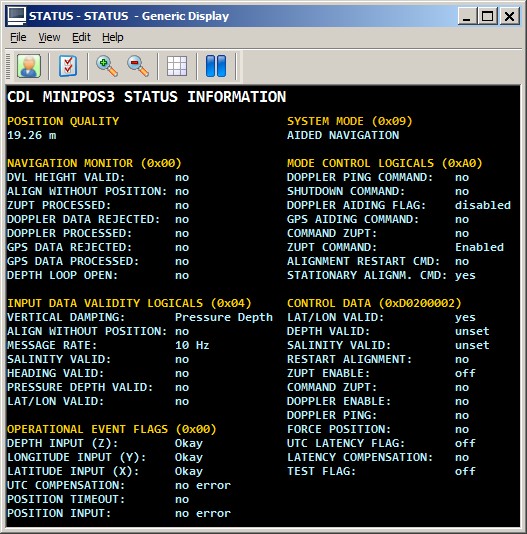Click the VERTICAL DAMPING Pressure Depth value
Viewport: 527px width, 534px height.
224,317
